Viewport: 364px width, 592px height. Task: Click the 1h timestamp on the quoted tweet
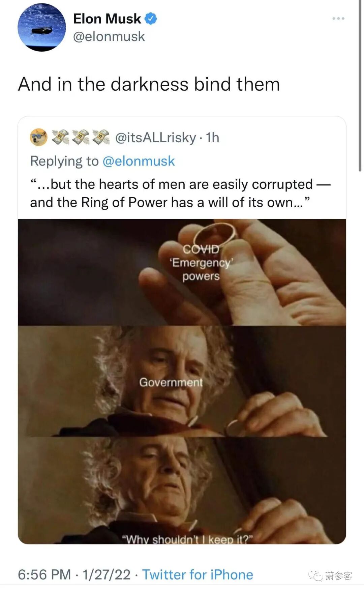click(x=212, y=138)
